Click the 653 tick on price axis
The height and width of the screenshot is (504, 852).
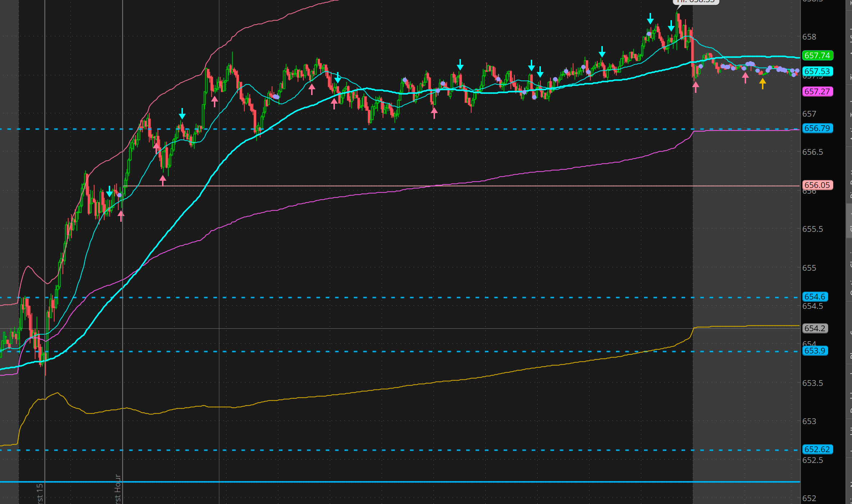click(809, 421)
